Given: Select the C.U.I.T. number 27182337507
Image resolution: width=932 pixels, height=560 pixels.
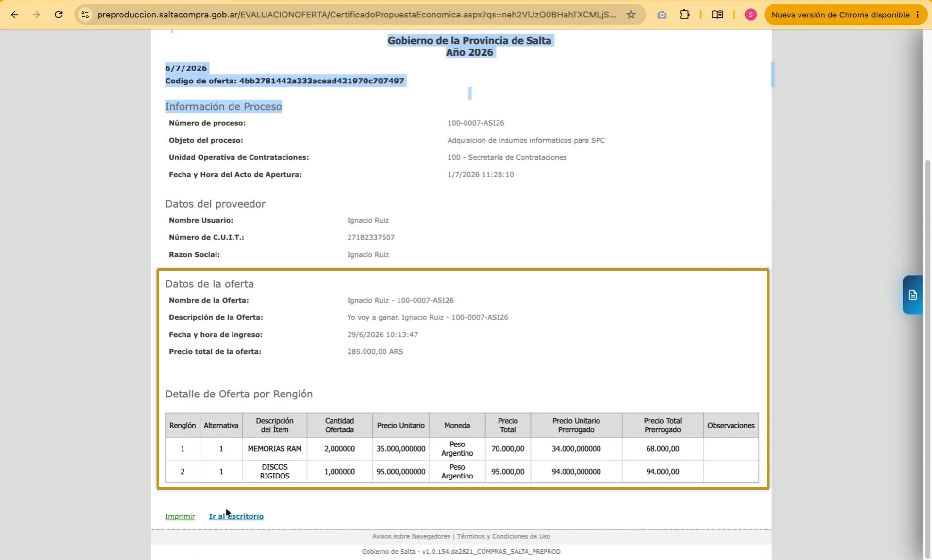Looking at the screenshot, I should (371, 237).
